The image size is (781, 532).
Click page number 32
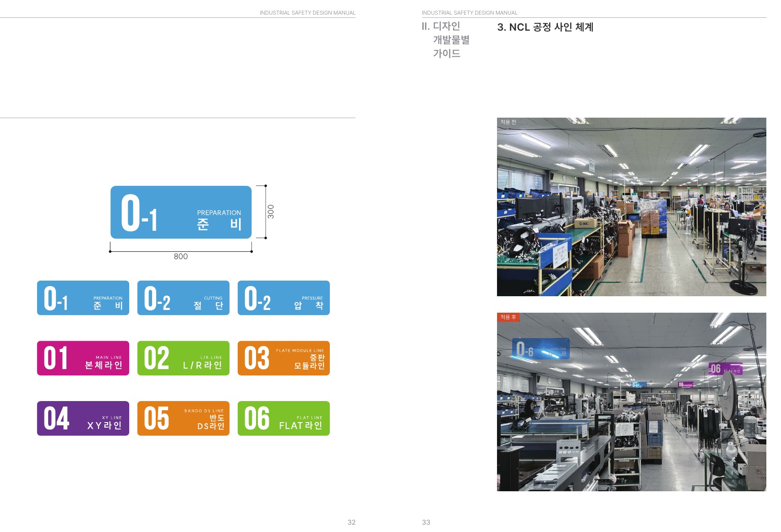point(351,522)
